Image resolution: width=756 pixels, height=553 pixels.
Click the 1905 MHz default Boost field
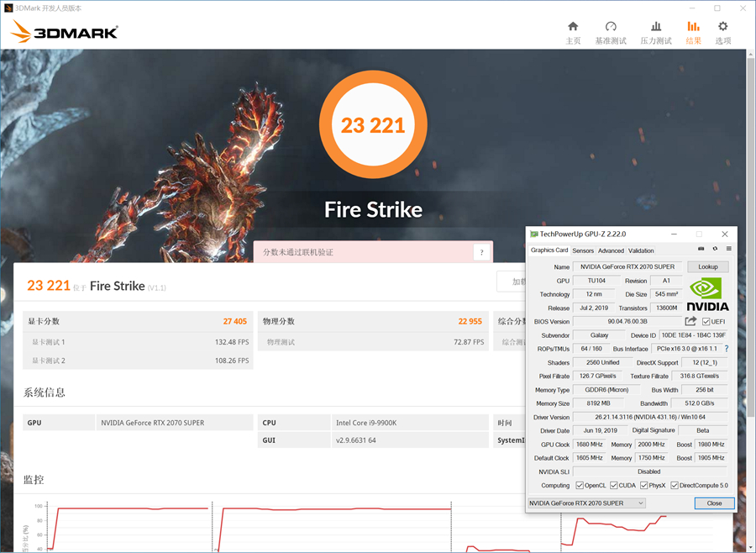[x=711, y=457]
